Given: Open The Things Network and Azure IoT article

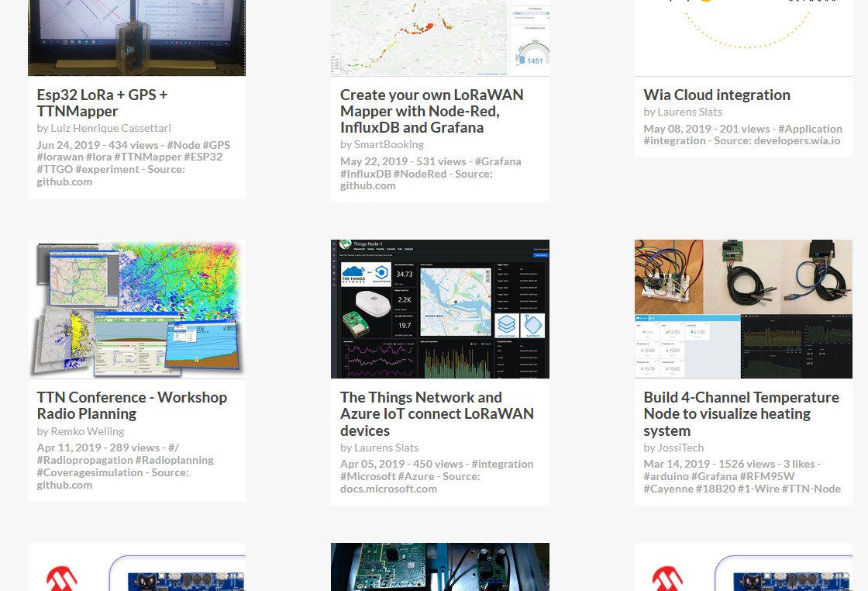Looking at the screenshot, I should tap(437, 413).
